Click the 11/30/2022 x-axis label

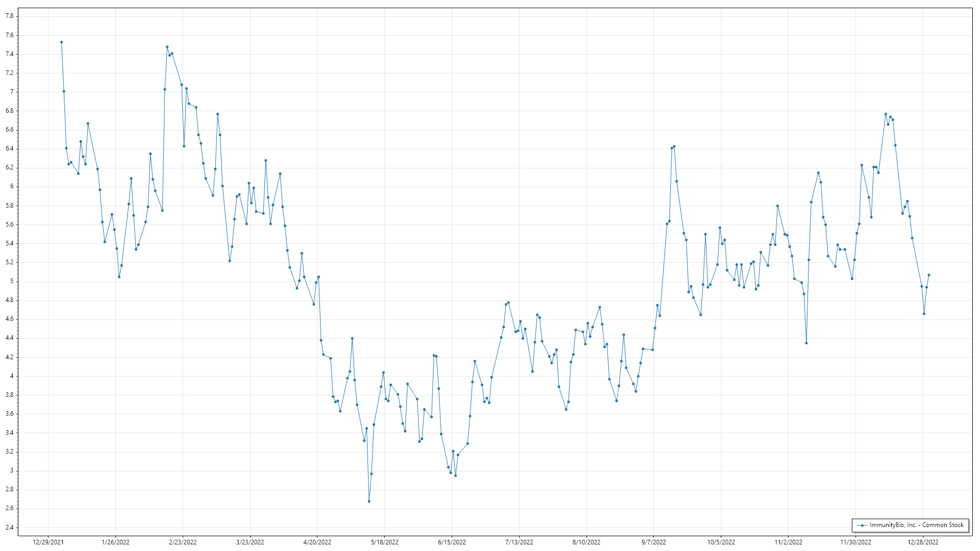(856, 542)
